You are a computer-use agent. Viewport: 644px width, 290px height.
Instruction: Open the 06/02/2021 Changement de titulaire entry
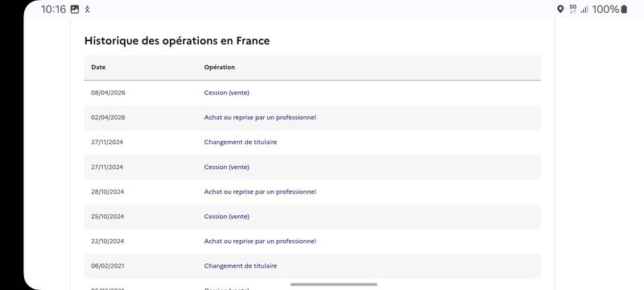[240, 266]
